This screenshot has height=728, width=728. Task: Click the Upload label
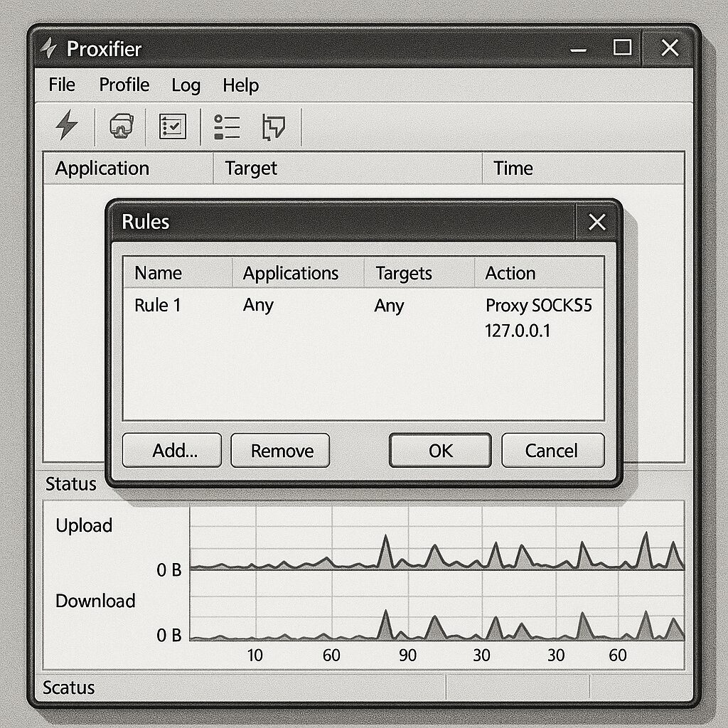coord(84,525)
